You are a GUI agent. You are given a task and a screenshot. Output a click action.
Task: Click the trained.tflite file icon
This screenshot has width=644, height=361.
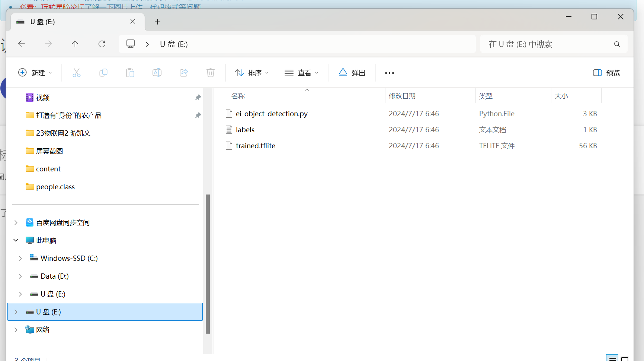click(229, 146)
